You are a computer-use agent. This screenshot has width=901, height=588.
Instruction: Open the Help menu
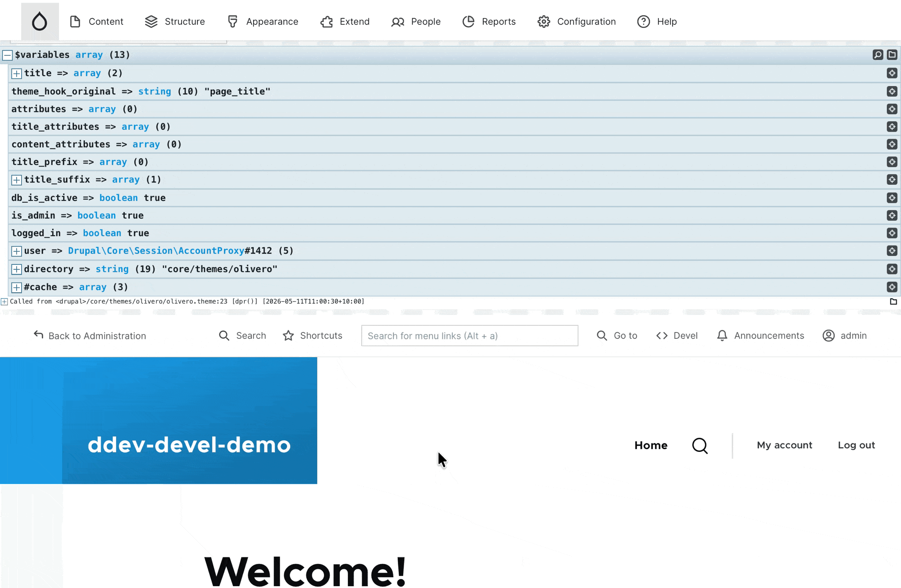[x=657, y=22]
